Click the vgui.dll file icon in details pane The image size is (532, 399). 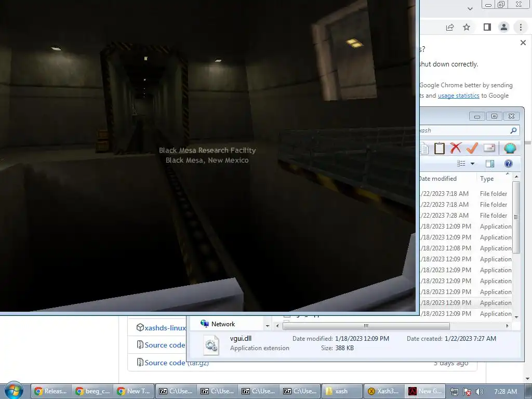tap(211, 345)
